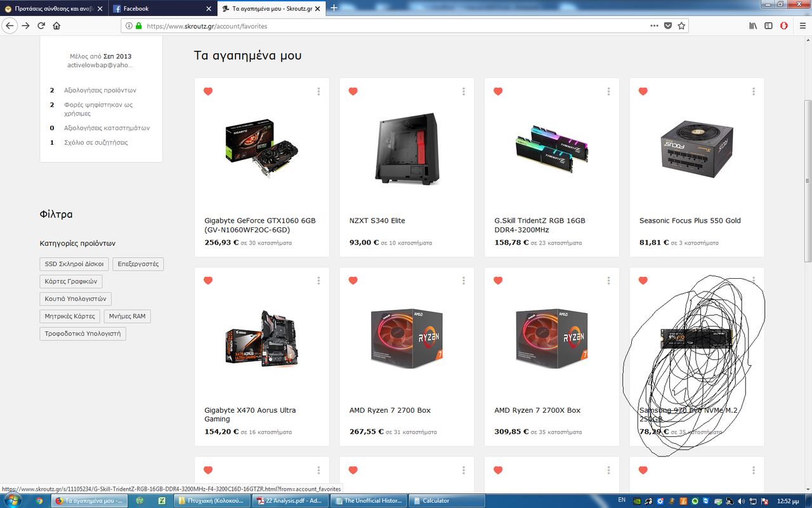812x508 pixels.
Task: Toggle heart on AMD Ryzen 7 2700 Box
Action: tap(353, 281)
